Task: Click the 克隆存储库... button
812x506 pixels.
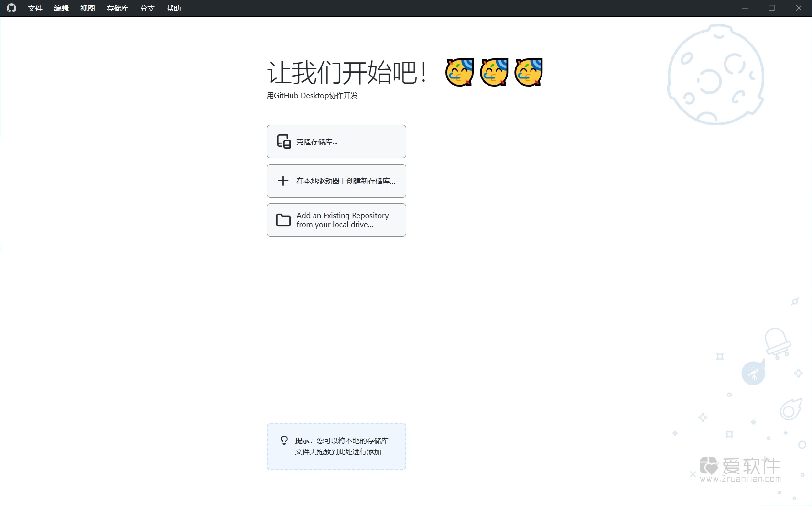Action: [x=336, y=142]
